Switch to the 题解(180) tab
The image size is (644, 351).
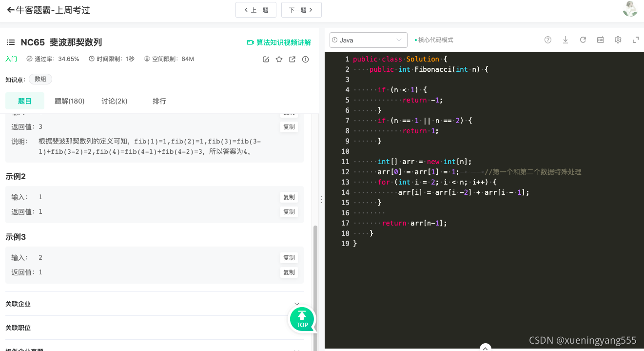pyautogui.click(x=70, y=101)
